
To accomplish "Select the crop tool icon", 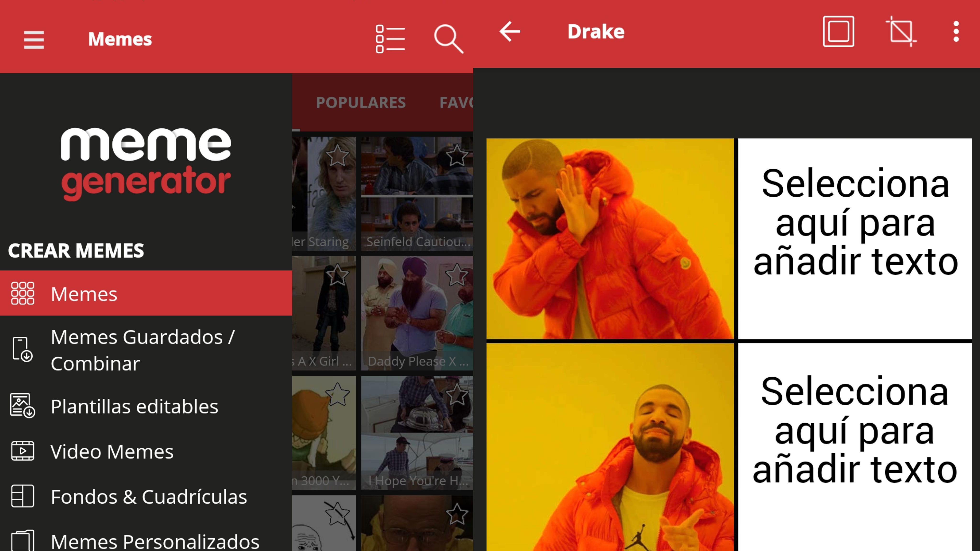I will coord(901,32).
